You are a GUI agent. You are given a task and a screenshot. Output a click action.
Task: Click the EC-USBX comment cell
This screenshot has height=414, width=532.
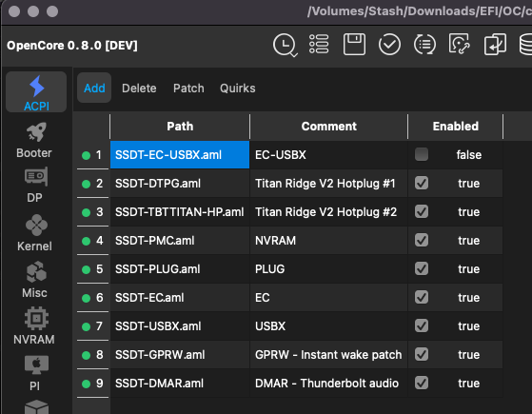pos(328,155)
